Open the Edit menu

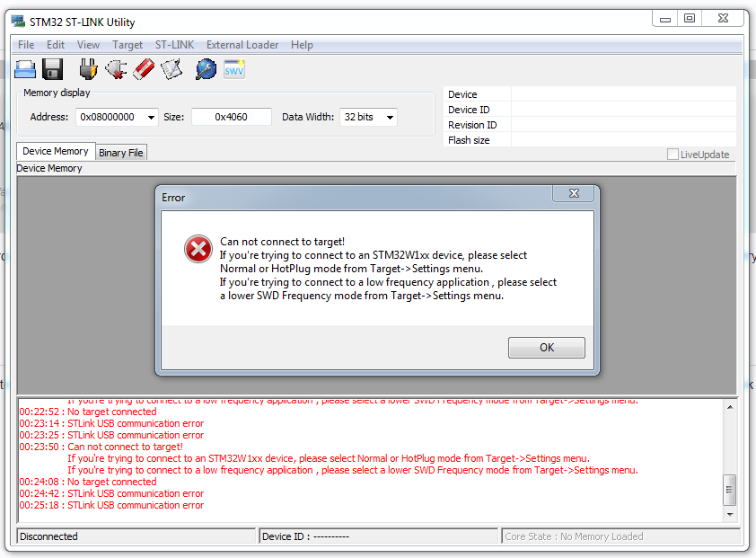click(56, 45)
